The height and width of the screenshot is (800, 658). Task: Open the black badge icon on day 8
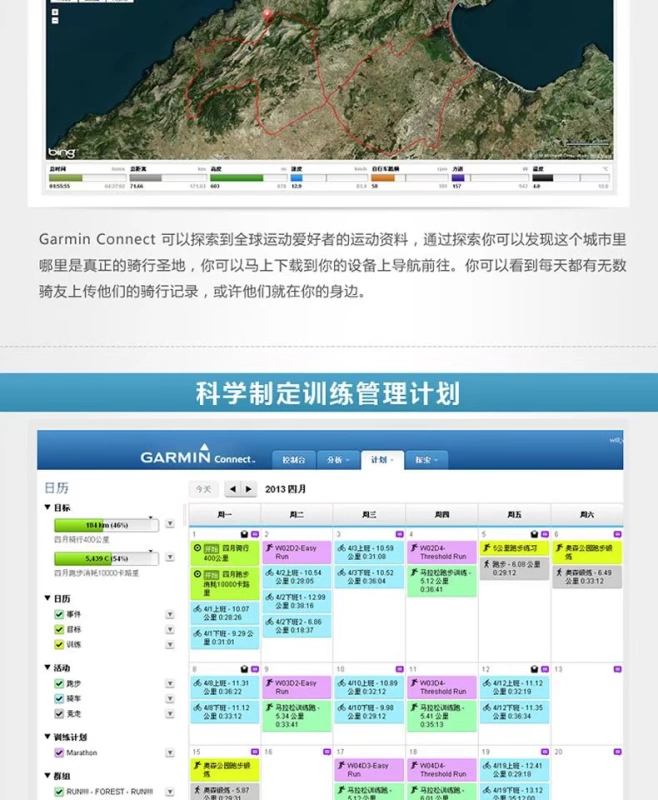244,669
